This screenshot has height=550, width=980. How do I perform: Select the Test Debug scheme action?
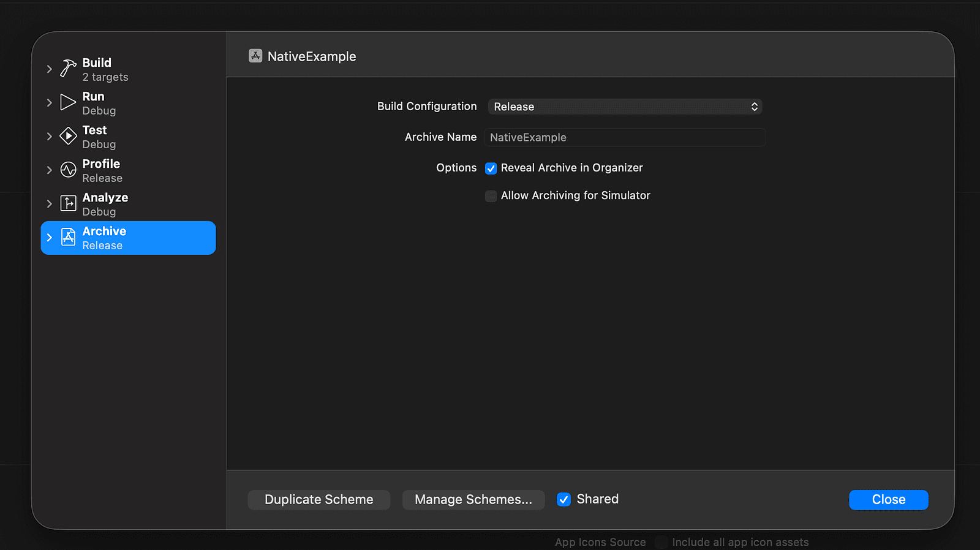(98, 137)
